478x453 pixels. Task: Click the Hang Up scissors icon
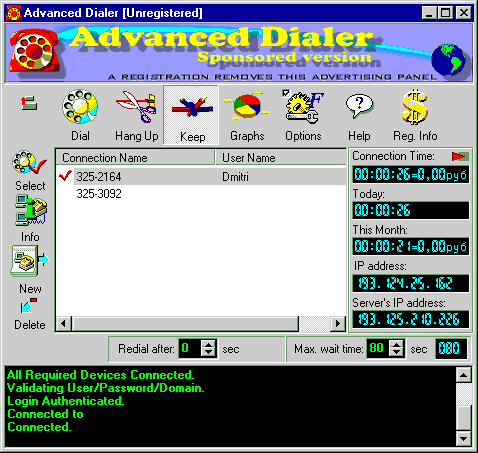136,107
